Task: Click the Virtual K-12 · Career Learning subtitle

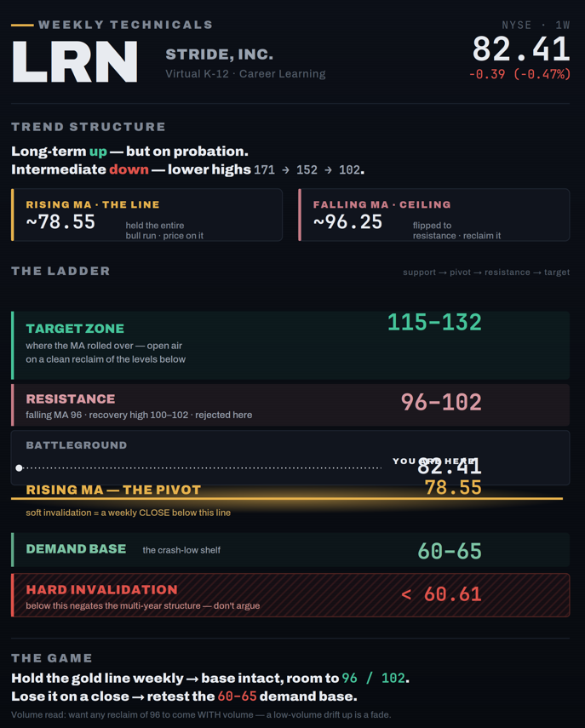Action: (x=245, y=73)
